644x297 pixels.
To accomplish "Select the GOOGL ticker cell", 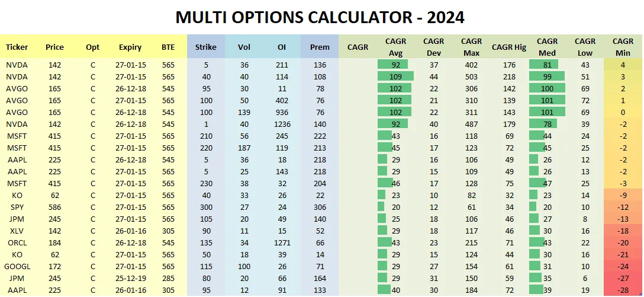I will tap(17, 266).
